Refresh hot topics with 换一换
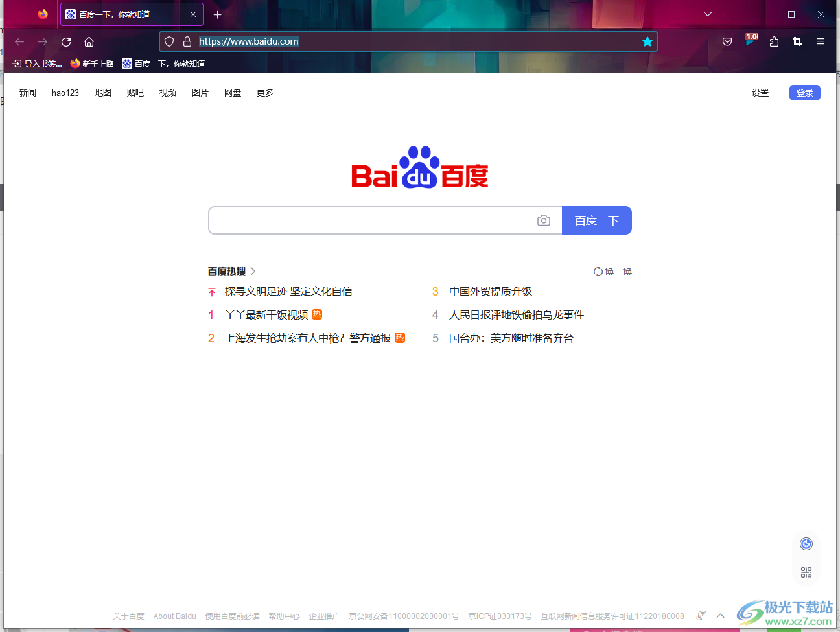Image resolution: width=840 pixels, height=632 pixels. tap(612, 272)
